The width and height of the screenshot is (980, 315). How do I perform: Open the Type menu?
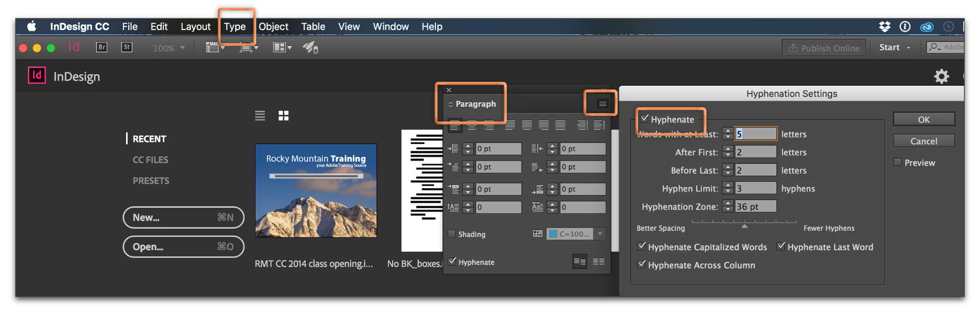235,27
